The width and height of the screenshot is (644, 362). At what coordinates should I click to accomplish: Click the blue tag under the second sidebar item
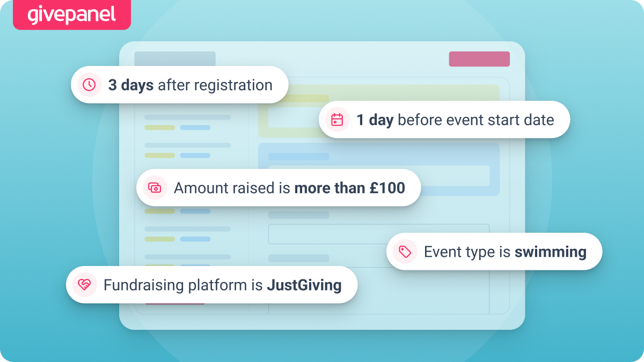[195, 156]
